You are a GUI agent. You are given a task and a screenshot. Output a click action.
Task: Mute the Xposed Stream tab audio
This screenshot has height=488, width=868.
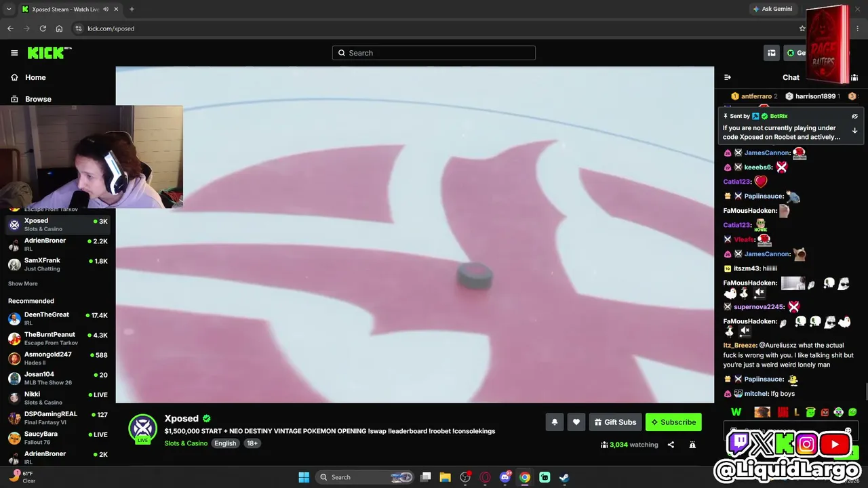pyautogui.click(x=106, y=9)
